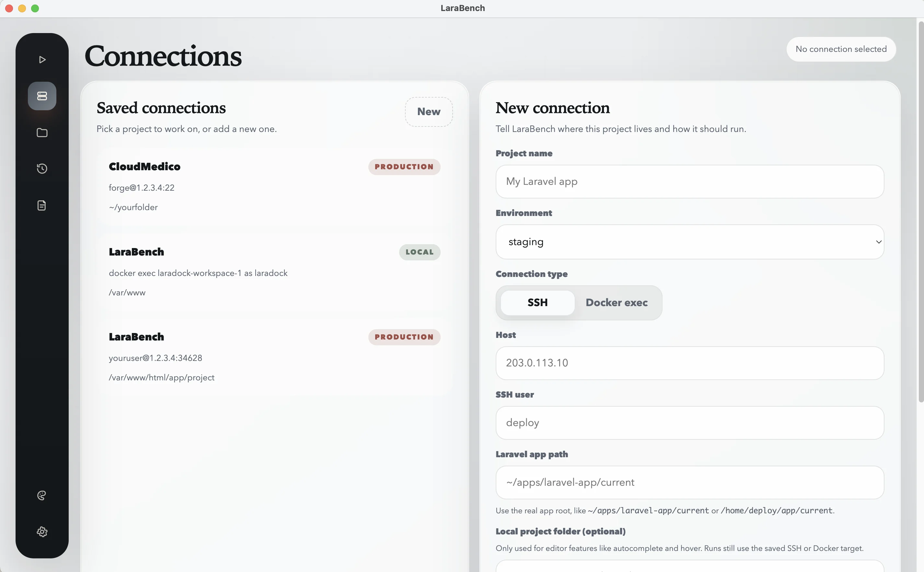This screenshot has width=924, height=572.
Task: Click the PRODUCTION badge on CloudMedico
Action: click(x=404, y=167)
